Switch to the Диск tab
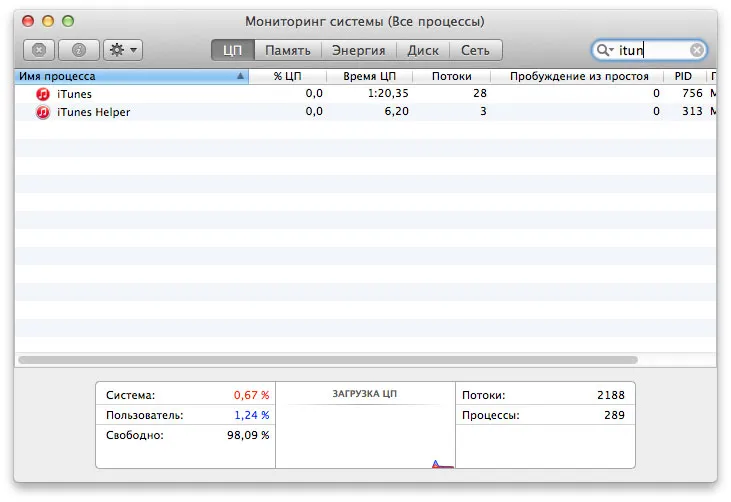Screen dimensions: 731x502 423,50
